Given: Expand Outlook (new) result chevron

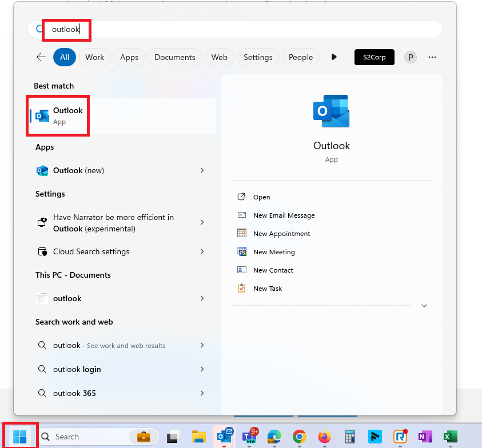Looking at the screenshot, I should pyautogui.click(x=202, y=170).
